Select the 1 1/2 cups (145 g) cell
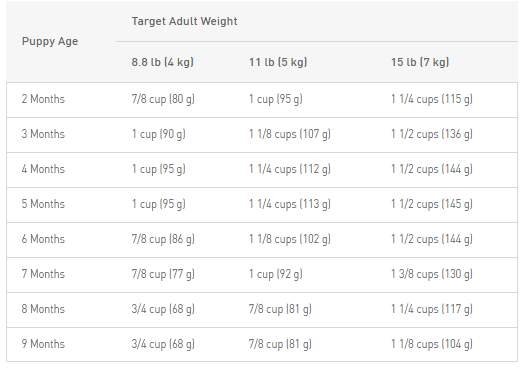This screenshot has height=368, width=524. [x=432, y=204]
